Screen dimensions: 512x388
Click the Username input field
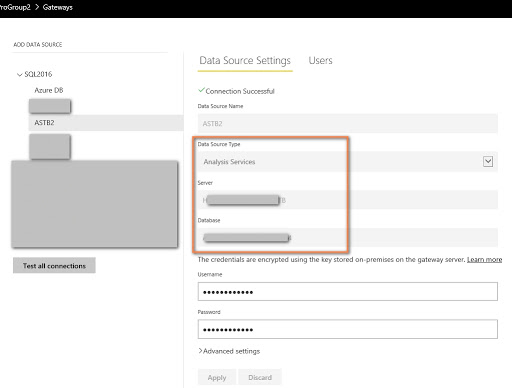pos(348,292)
